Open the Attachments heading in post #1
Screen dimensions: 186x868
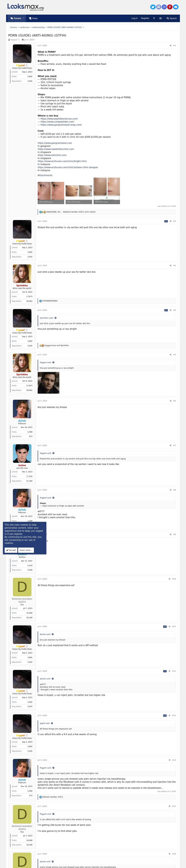pos(45,175)
